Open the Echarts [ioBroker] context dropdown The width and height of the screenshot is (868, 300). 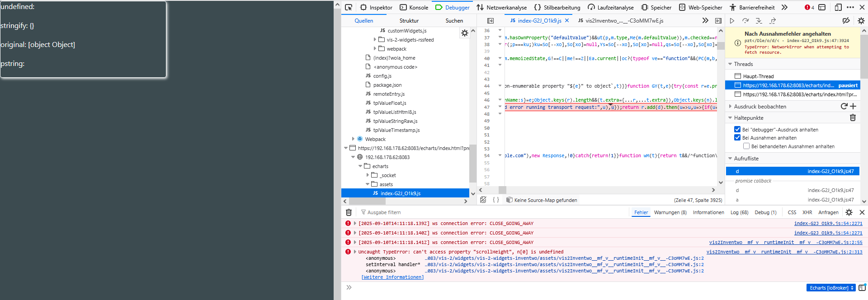pyautogui.click(x=831, y=288)
